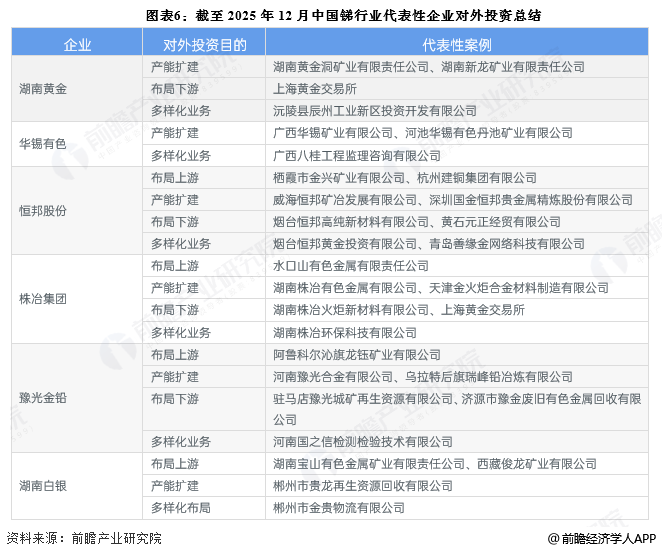The image size is (662, 550).
Task: Click 多样化业务 beside 湖南株冶环保科技
Action: [x=204, y=333]
